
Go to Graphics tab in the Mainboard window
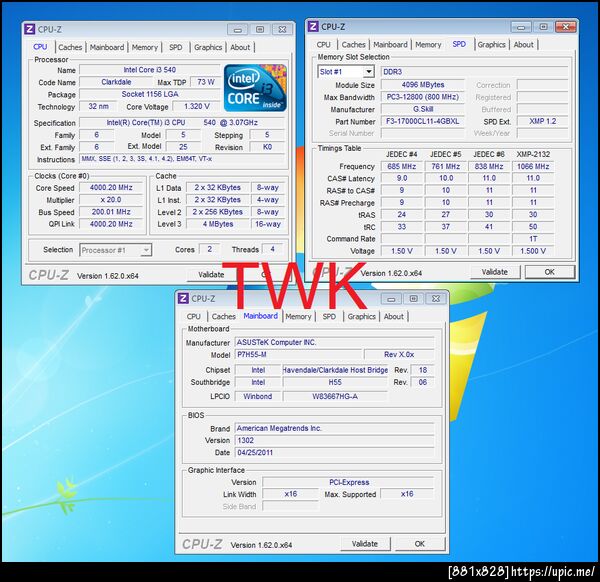tap(362, 316)
